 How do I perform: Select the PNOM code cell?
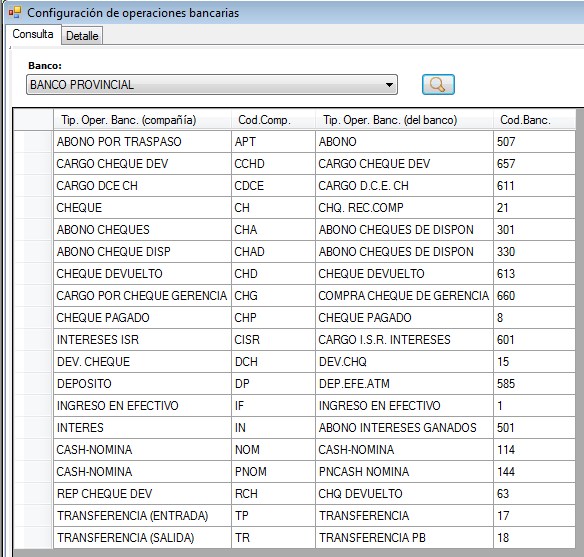(x=273, y=471)
